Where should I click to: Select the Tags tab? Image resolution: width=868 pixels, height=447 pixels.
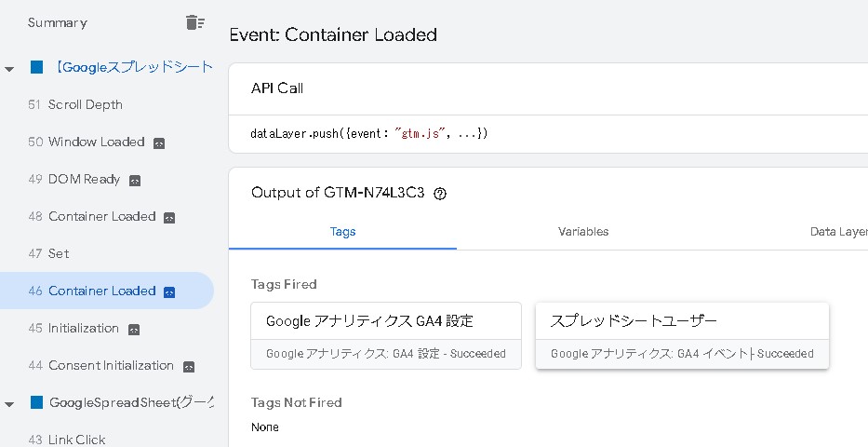(342, 232)
